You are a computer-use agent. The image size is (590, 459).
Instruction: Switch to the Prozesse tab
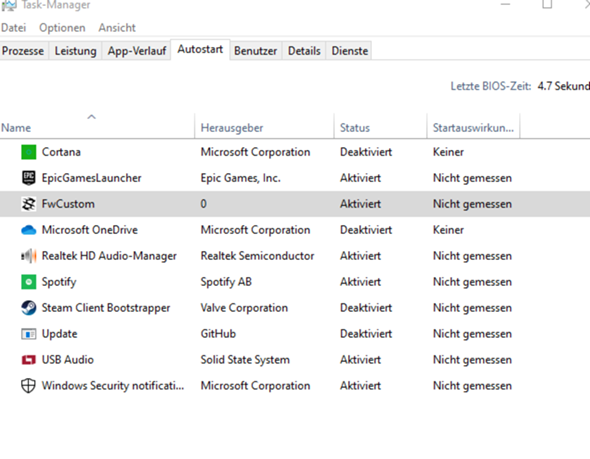pos(23,51)
